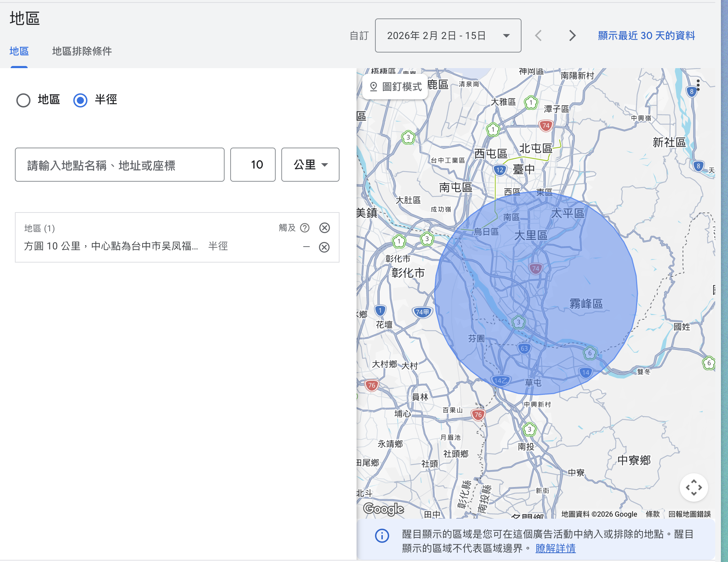The width and height of the screenshot is (728, 562).
Task: Click the map pan control button
Action: pos(694,487)
